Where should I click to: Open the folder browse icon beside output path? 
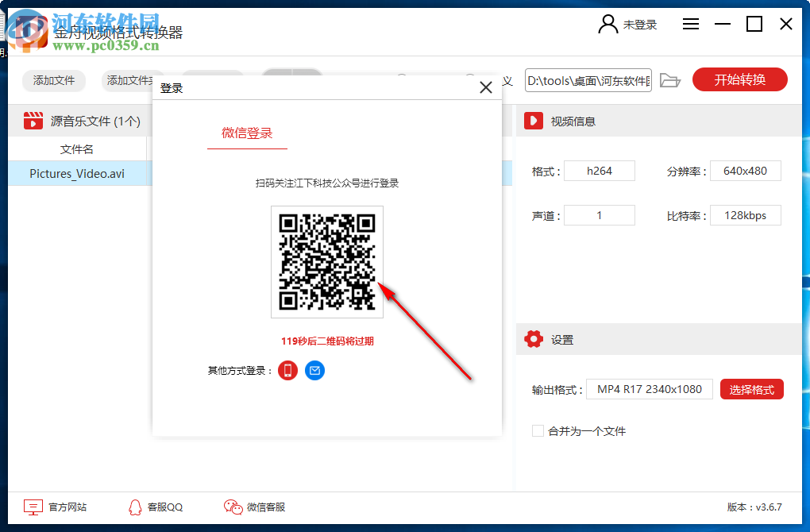[x=669, y=79]
